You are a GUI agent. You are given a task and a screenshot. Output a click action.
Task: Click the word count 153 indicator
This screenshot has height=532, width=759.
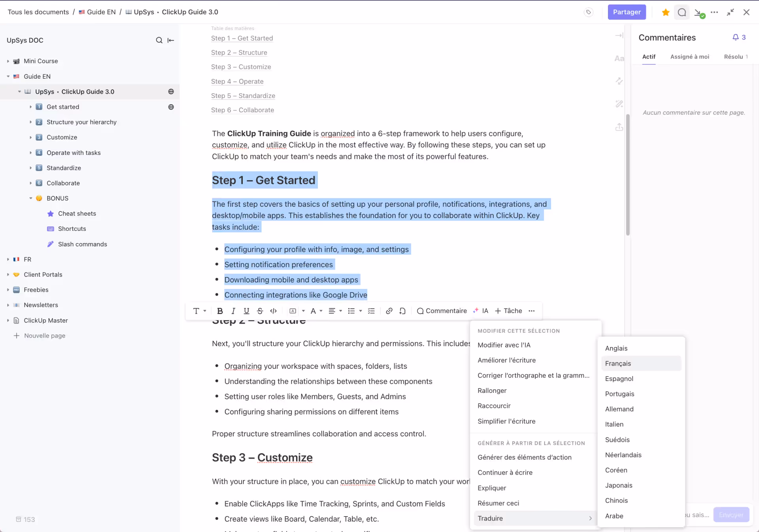point(25,519)
